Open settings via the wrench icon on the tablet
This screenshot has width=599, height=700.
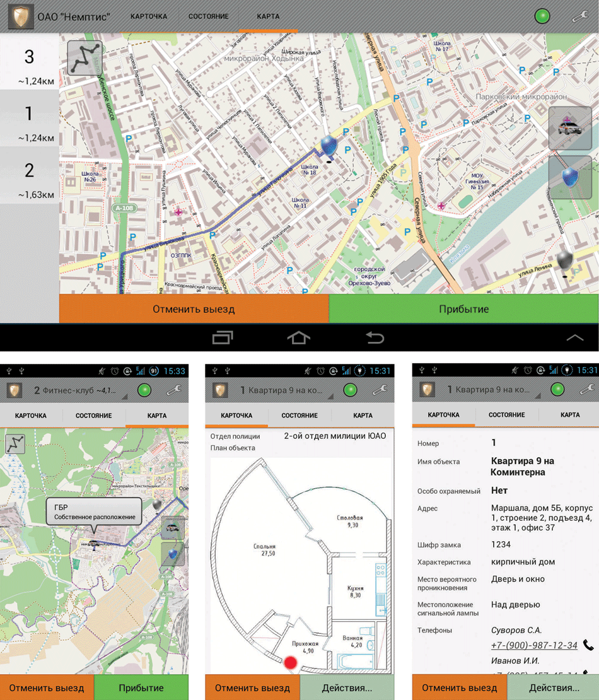click(x=580, y=16)
